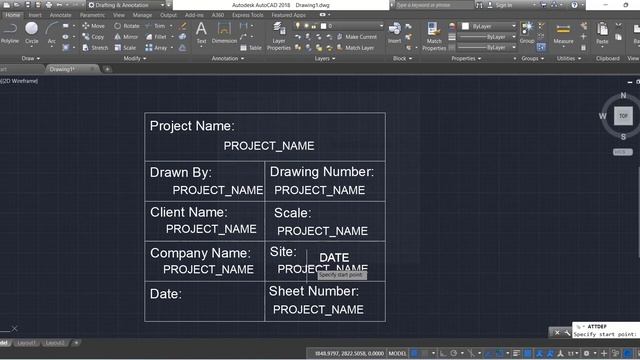
Task: Click the command line wrench customize icon
Action: point(567,333)
